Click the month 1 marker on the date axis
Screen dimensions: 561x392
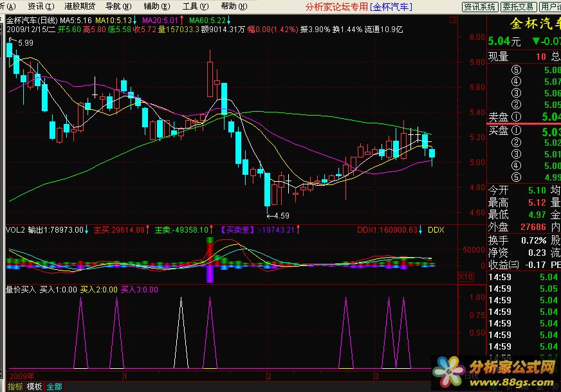[125, 377]
